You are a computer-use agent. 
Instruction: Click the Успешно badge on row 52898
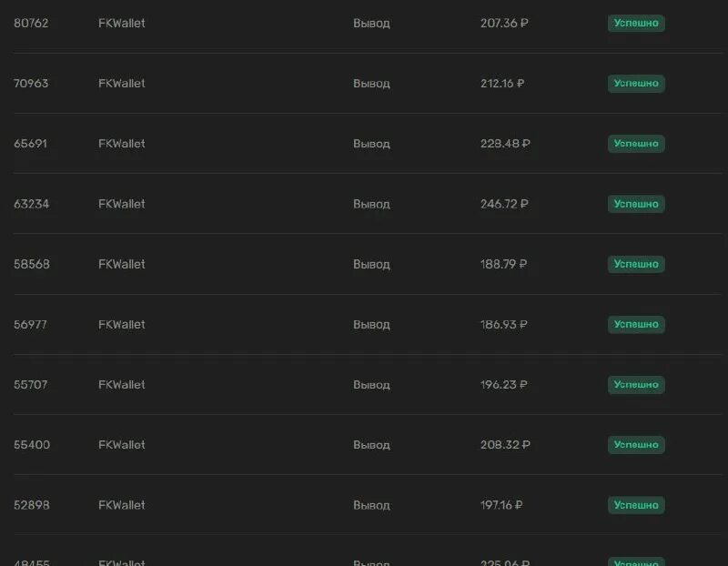636,505
